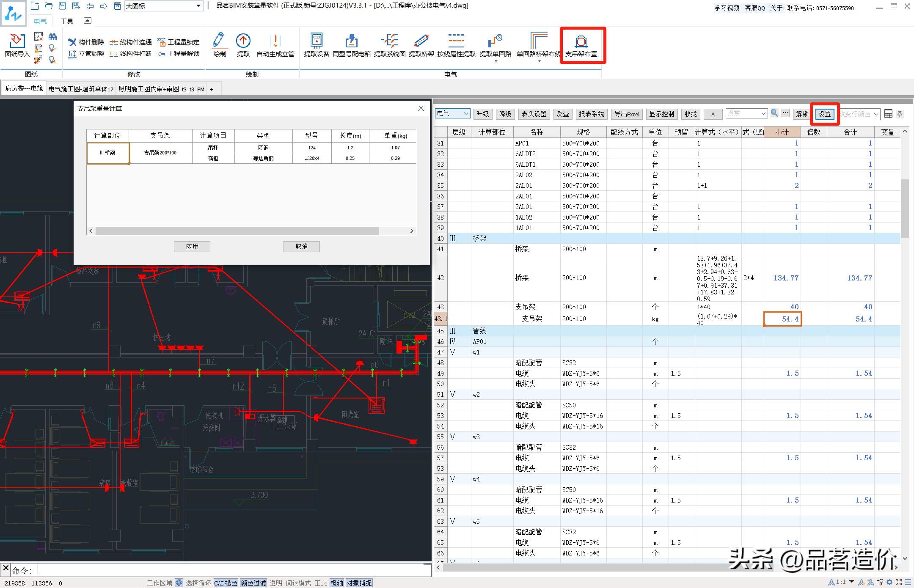The image size is (914, 588).
Task: Open the 电气施工图-建筑单体17 drawing tab
Action: click(81, 89)
